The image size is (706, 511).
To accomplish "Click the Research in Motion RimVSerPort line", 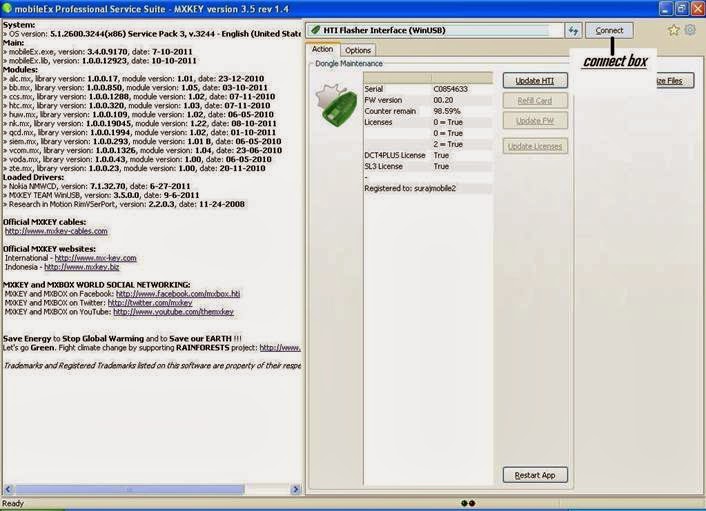I will click(x=124, y=204).
